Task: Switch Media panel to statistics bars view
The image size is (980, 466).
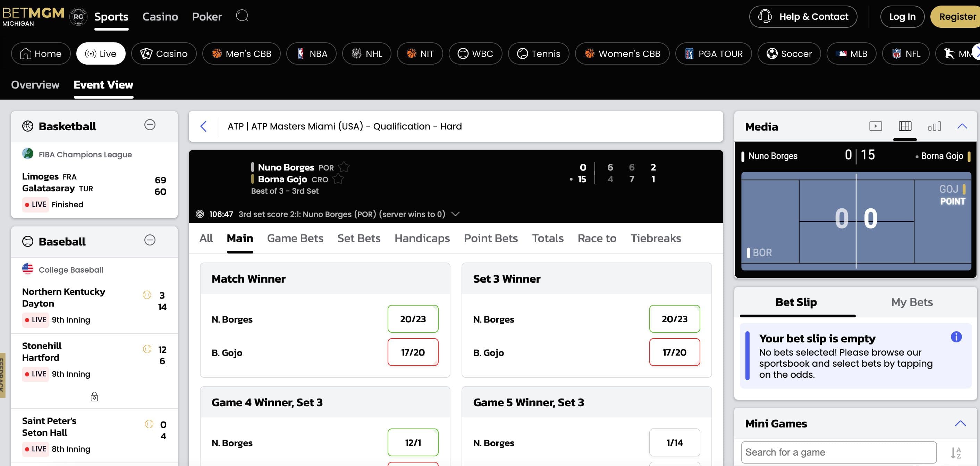Action: coord(935,126)
